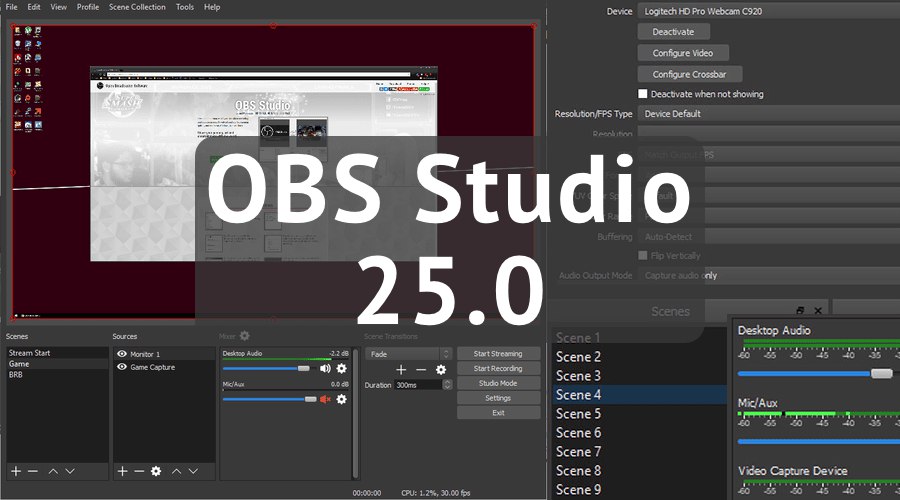
Task: Open the Help menu
Action: tap(212, 7)
